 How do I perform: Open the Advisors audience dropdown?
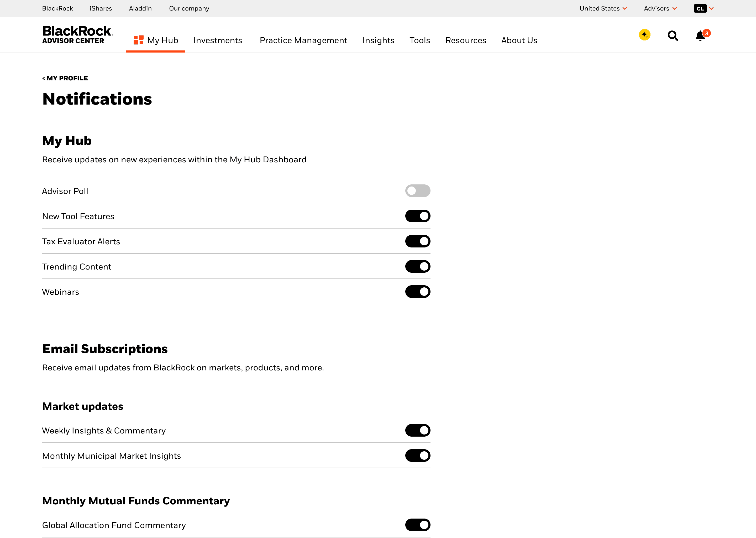click(x=660, y=8)
